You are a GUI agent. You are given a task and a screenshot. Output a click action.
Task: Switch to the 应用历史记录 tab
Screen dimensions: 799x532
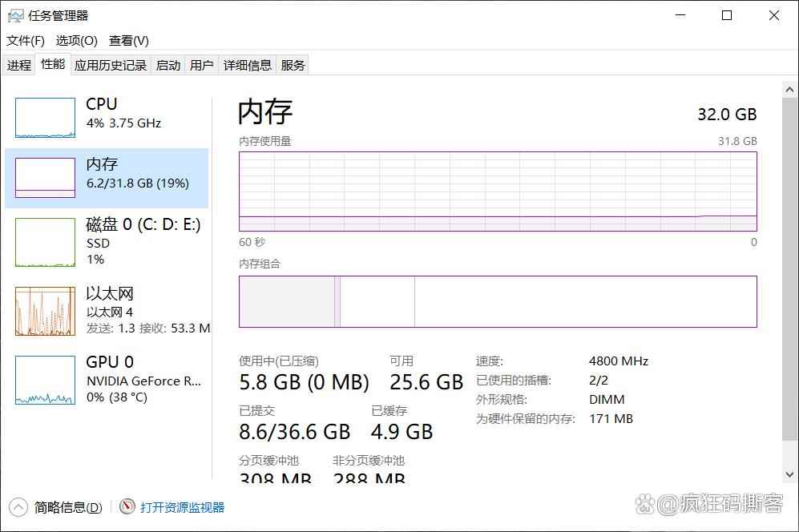coord(111,65)
